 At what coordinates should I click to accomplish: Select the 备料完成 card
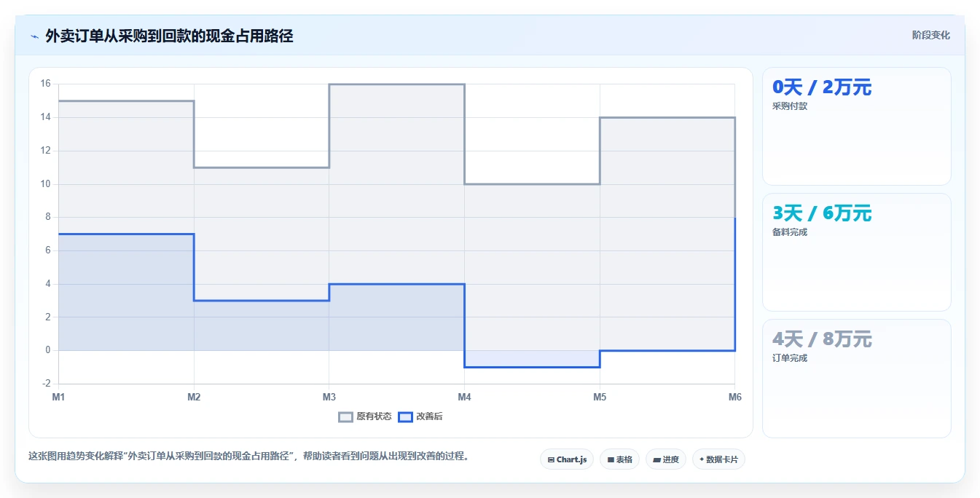(x=856, y=253)
